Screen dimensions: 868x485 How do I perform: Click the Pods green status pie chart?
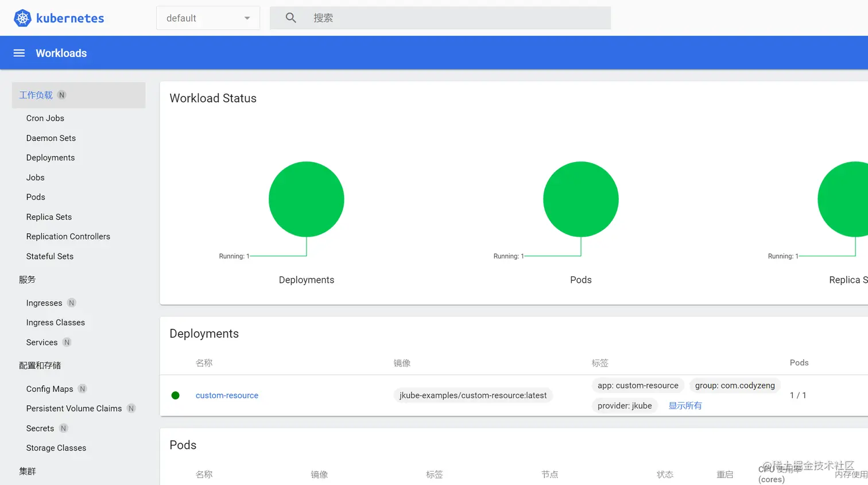coord(581,199)
